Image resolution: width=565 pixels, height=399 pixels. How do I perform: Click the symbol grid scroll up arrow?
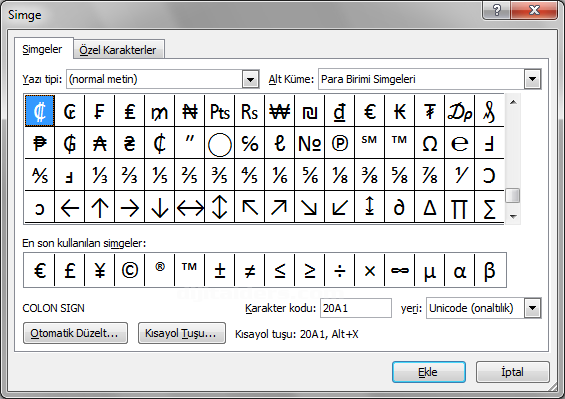[513, 102]
